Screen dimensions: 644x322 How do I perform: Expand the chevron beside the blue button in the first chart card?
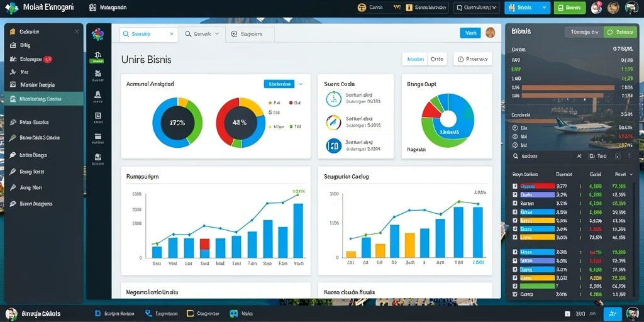pyautogui.click(x=301, y=84)
